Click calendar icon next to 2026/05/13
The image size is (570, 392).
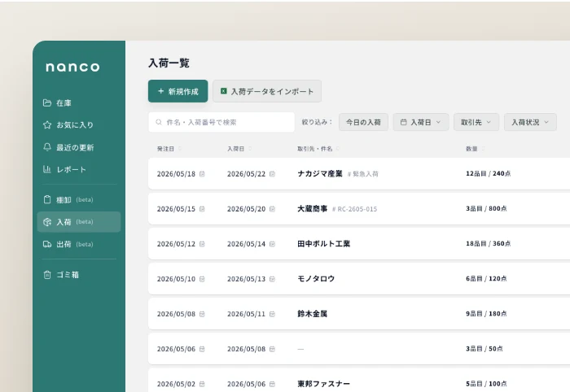pyautogui.click(x=272, y=279)
